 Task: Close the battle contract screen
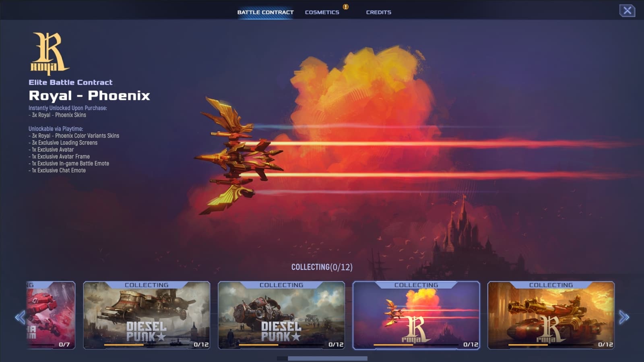click(x=627, y=10)
